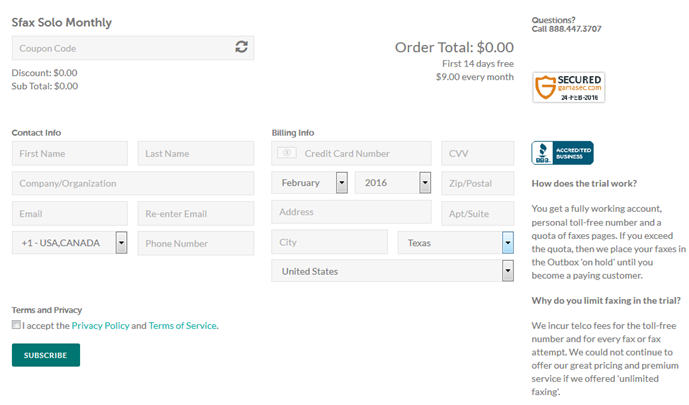Open the Terms of Service link
Screen dimensions: 689x405
182,325
